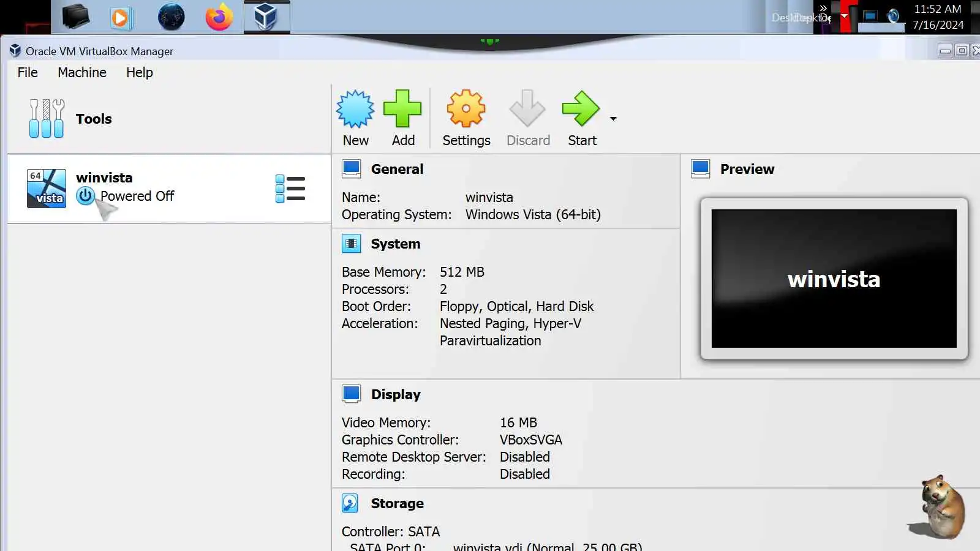This screenshot has height=551, width=980.
Task: Open the Help menu
Action: click(x=140, y=72)
